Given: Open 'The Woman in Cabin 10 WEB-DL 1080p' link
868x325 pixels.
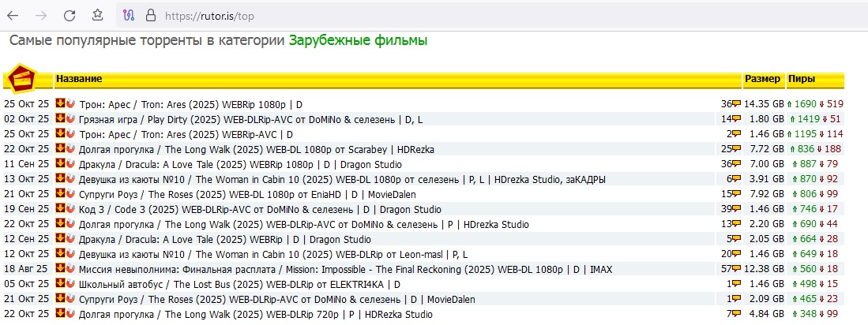Looking at the screenshot, I should click(x=342, y=180).
